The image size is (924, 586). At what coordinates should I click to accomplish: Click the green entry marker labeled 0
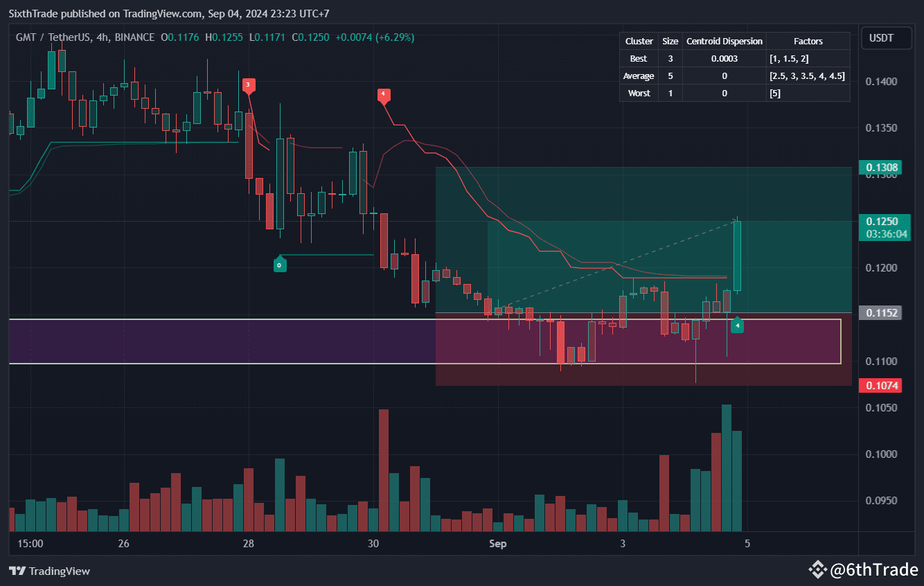click(x=279, y=264)
